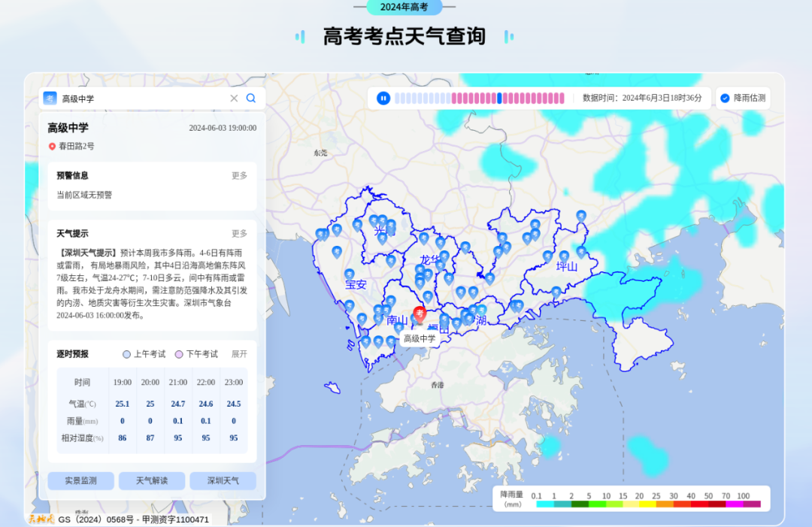
Task: Click the 高级中学 map label
Action: [x=420, y=339]
